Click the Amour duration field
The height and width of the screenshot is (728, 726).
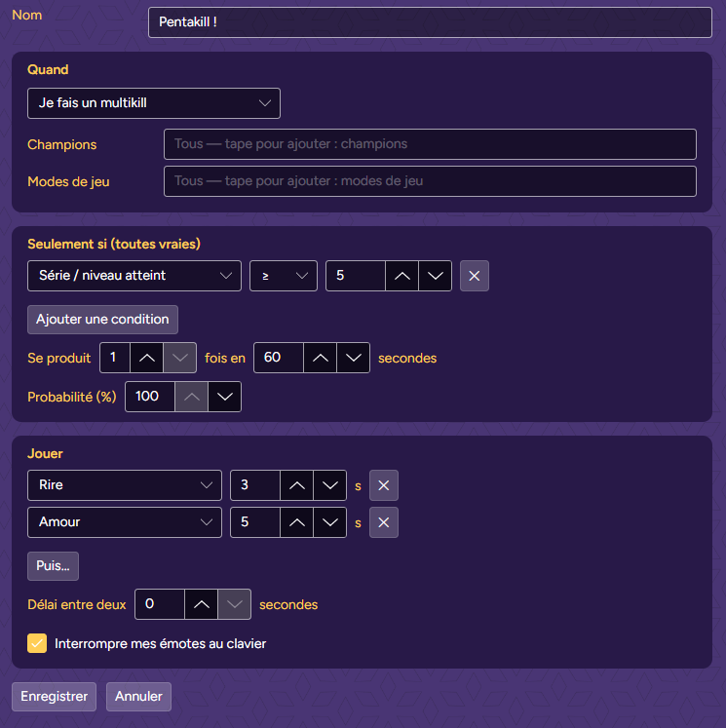[x=255, y=522]
